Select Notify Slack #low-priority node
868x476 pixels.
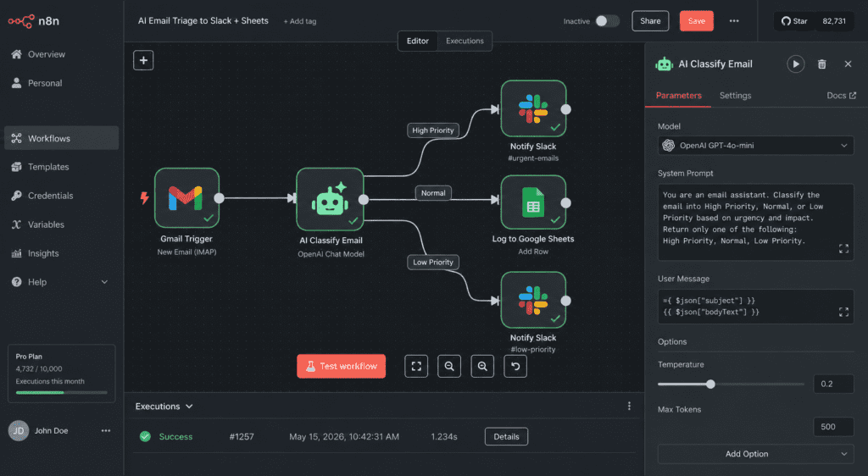533,300
